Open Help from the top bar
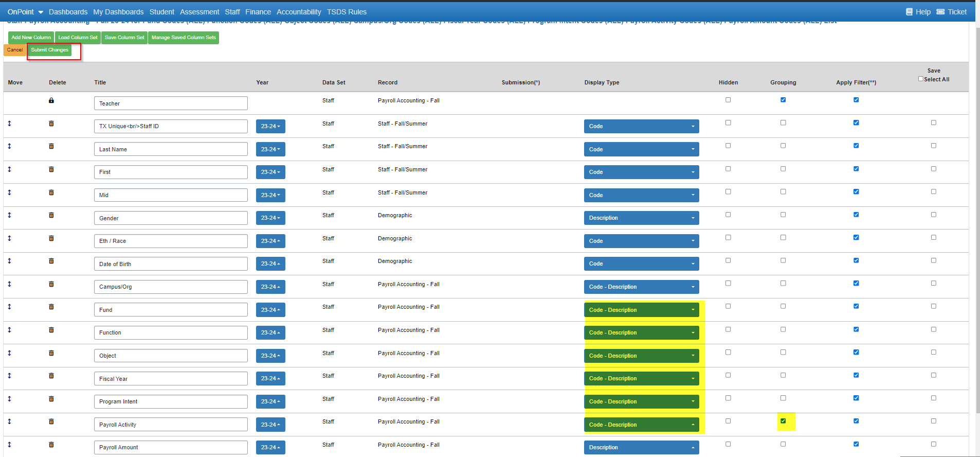Viewport: 980px width, 457px height. (918, 12)
